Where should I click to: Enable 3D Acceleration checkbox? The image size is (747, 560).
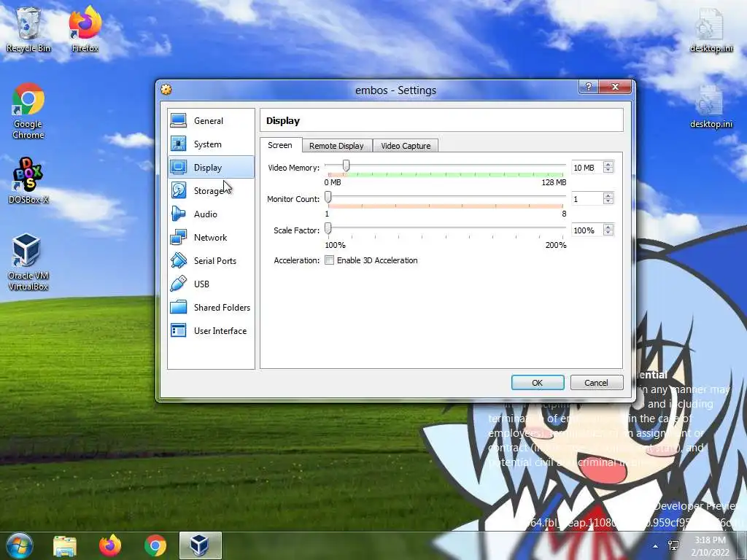[329, 260]
